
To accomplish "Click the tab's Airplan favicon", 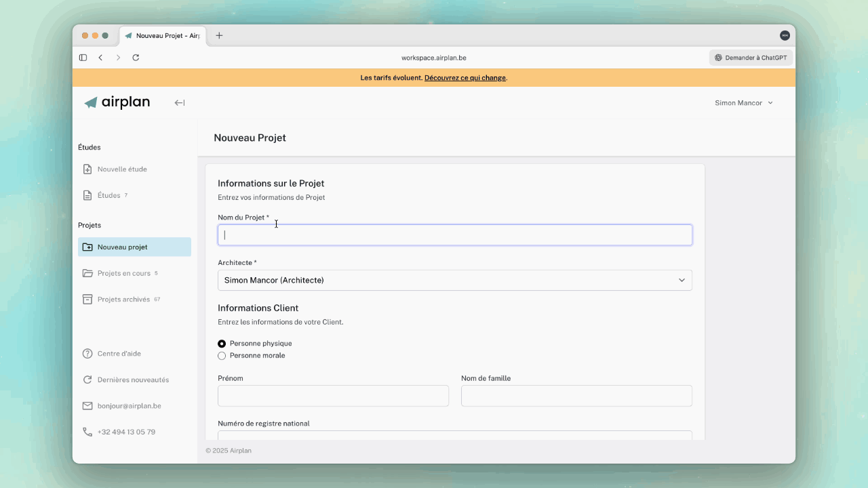I will click(x=128, y=35).
